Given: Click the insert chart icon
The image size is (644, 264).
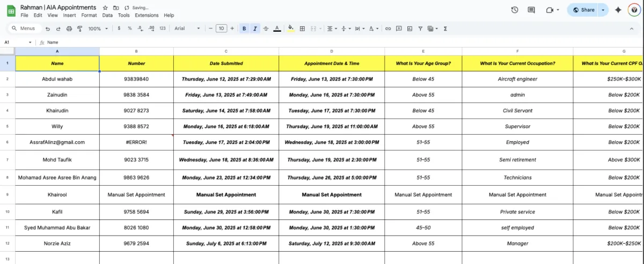Looking at the screenshot, I should 409,28.
